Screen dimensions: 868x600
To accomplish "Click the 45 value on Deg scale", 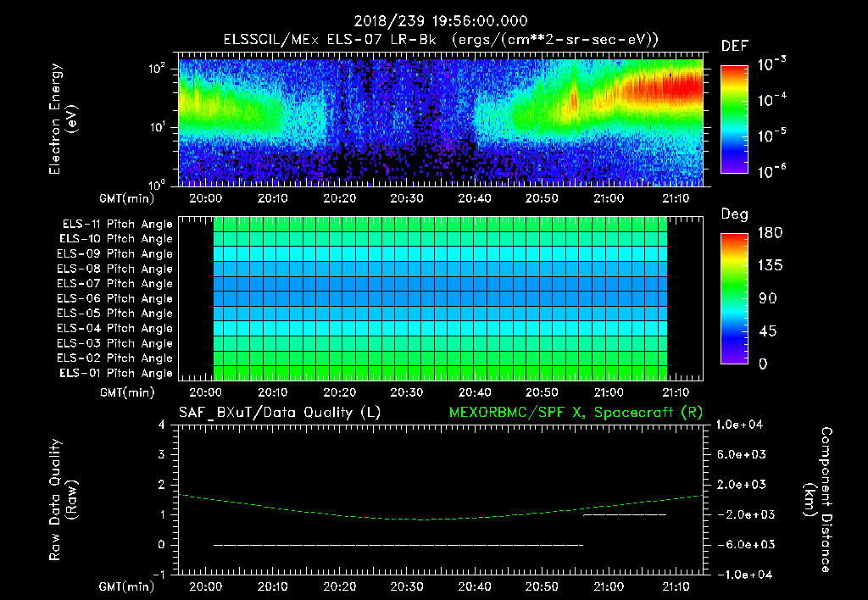I will 768,331.
